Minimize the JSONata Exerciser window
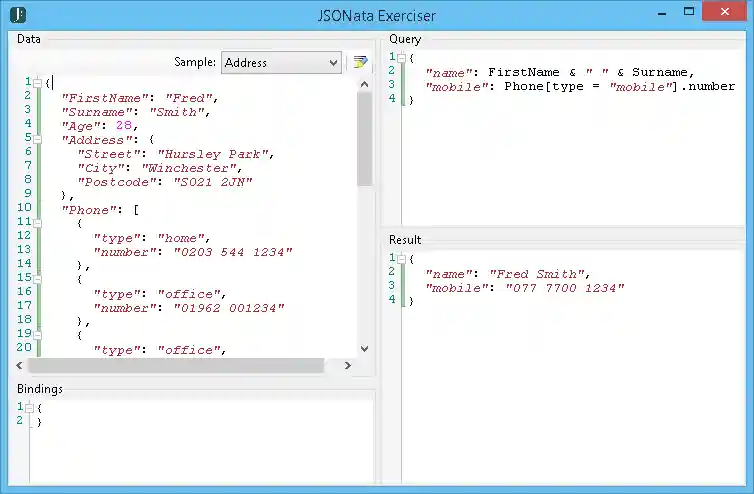The height and width of the screenshot is (494, 754). (662, 13)
